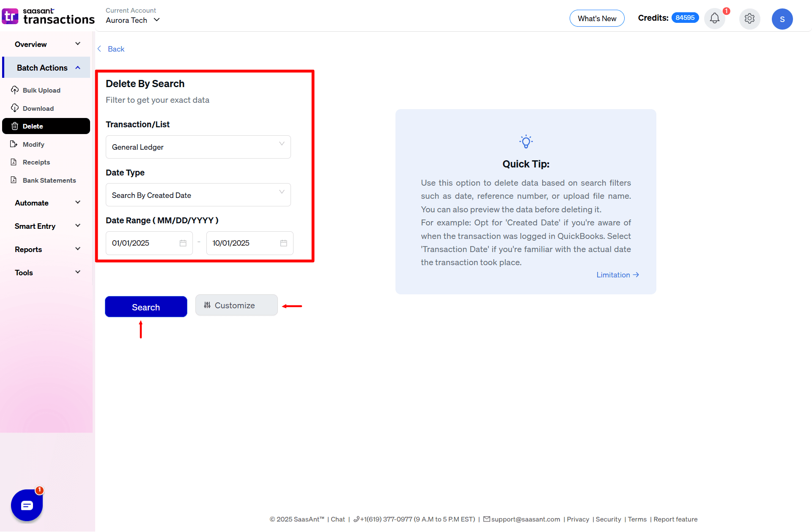This screenshot has height=532, width=812.
Task: Open the chat widget bubble
Action: [27, 505]
